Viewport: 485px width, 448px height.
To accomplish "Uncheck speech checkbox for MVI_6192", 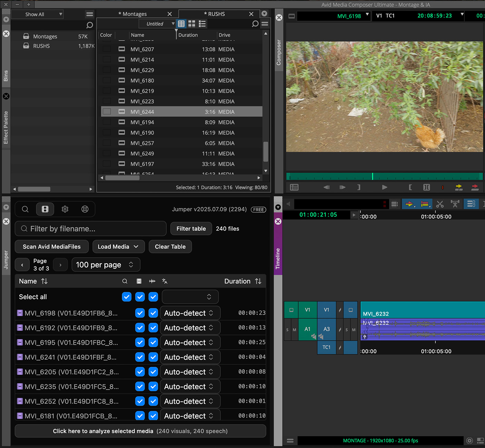I will pos(153,328).
